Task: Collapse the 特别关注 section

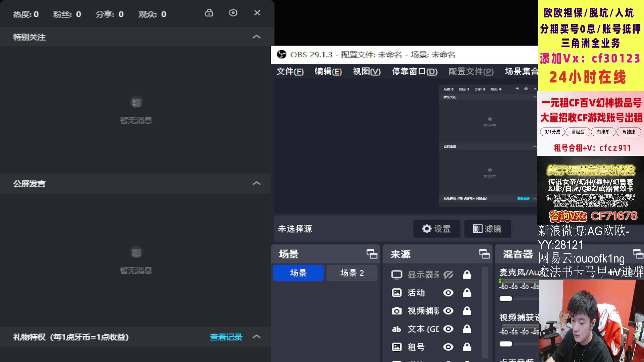Action: 256,37
